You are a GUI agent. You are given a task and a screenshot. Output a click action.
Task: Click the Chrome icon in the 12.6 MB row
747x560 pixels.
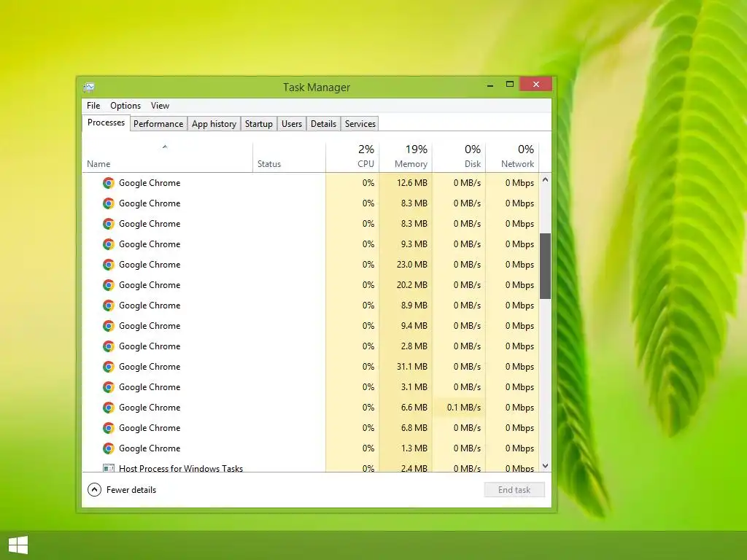click(x=109, y=183)
